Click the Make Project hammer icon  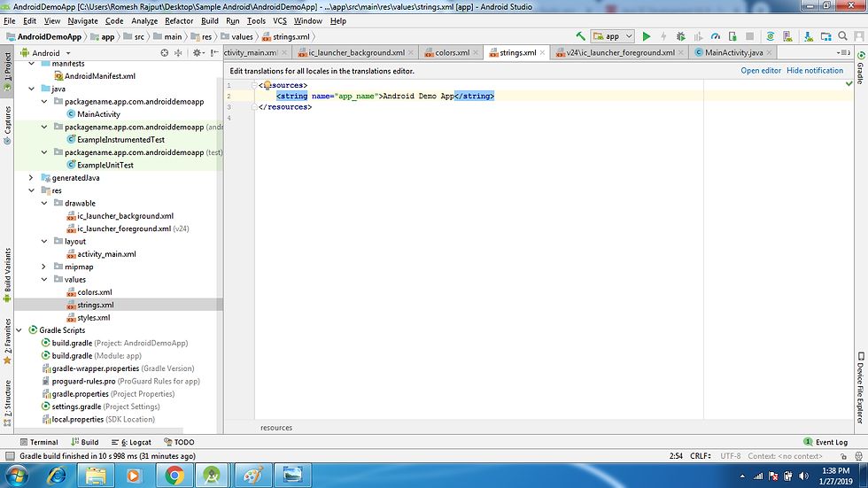point(580,36)
